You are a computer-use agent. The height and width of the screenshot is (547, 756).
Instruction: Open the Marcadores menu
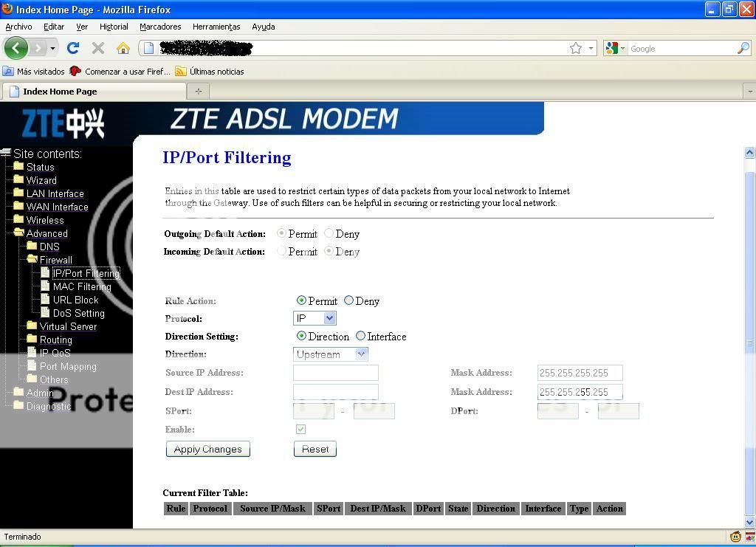(x=160, y=27)
